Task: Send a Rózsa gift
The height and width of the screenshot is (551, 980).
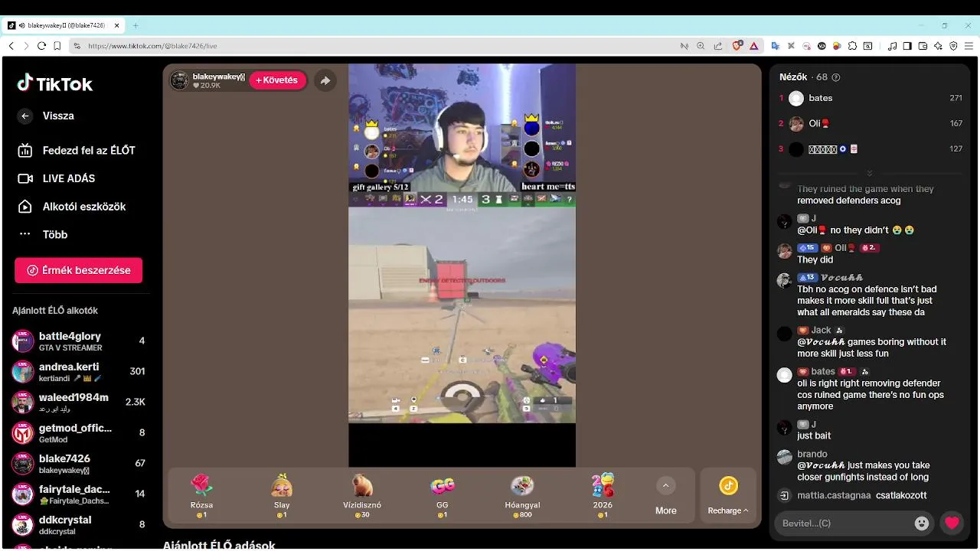Action: tap(201, 495)
